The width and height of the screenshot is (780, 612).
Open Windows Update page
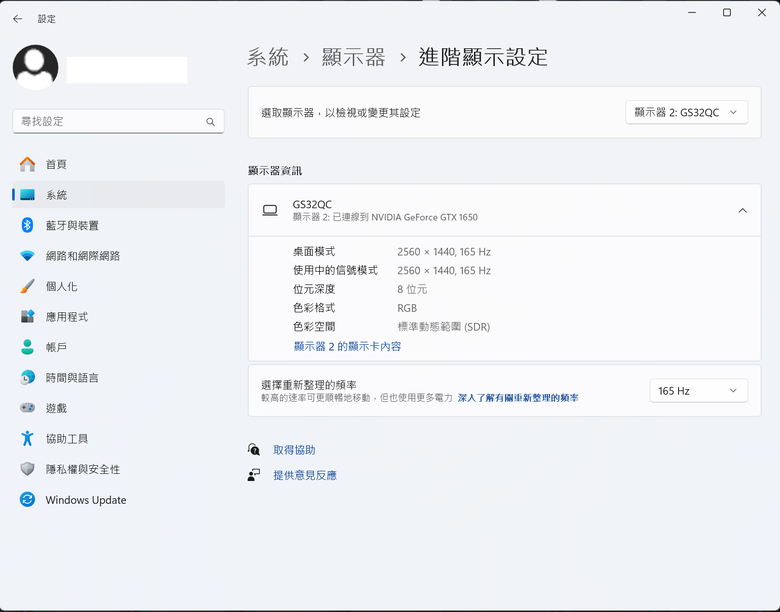[118, 500]
